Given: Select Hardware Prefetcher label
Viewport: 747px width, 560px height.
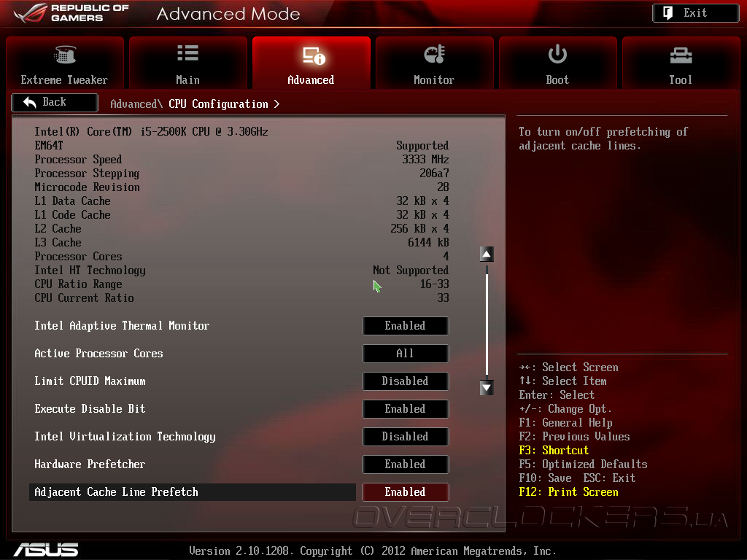Looking at the screenshot, I should point(90,464).
